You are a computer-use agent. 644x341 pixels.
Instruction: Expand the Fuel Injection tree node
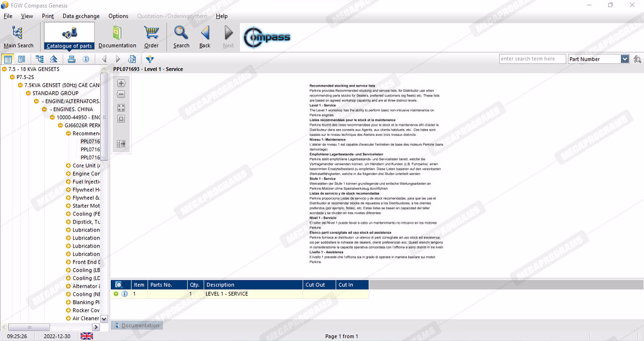(68, 182)
